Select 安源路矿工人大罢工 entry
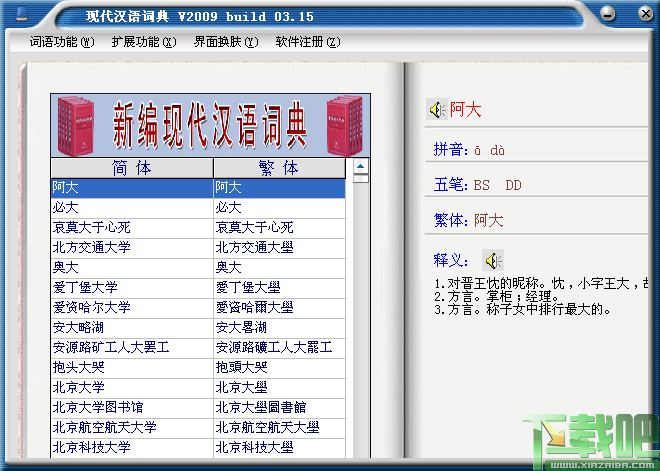Screen dimensions: 660x471 132,348
